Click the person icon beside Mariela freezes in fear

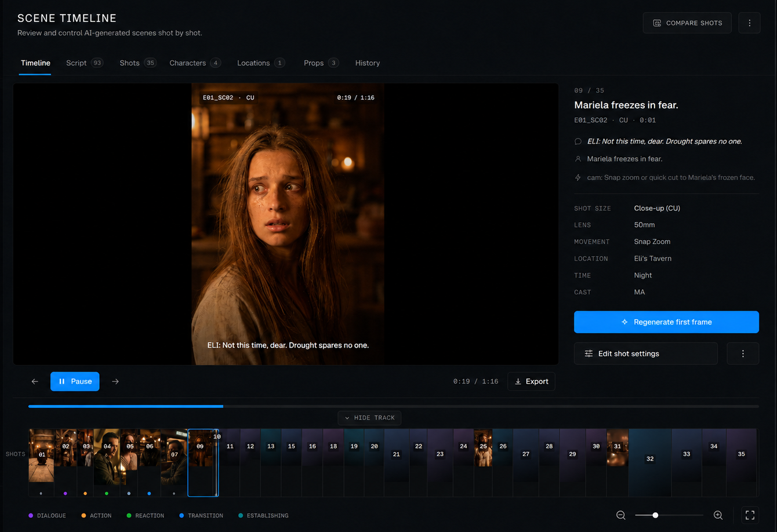[578, 159]
